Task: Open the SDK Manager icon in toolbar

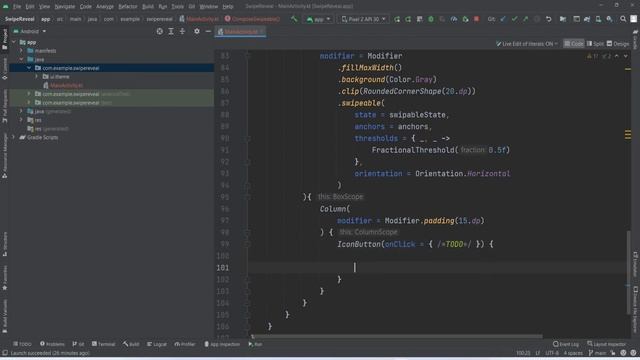Action: tap(609, 19)
